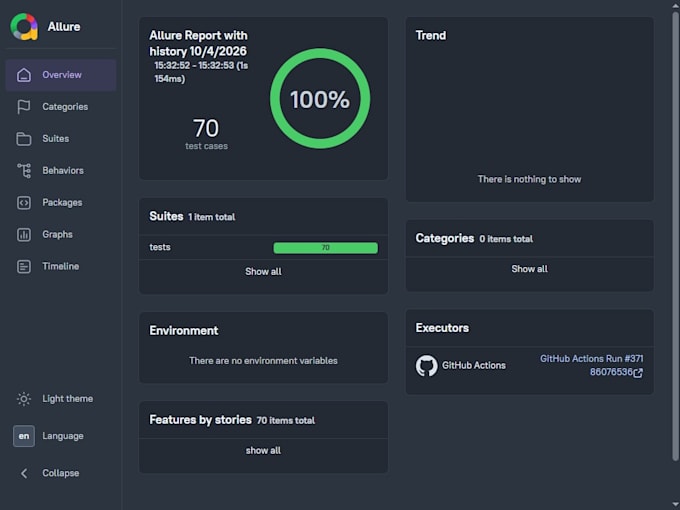Click the Allure logo icon
This screenshot has width=680, height=510.
tap(24, 26)
